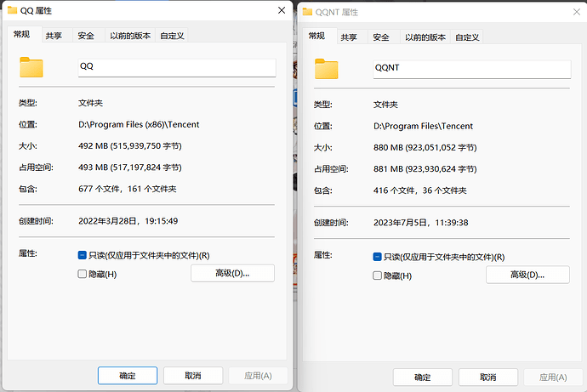Open 自定义 tab in QQNT properties

(x=467, y=37)
